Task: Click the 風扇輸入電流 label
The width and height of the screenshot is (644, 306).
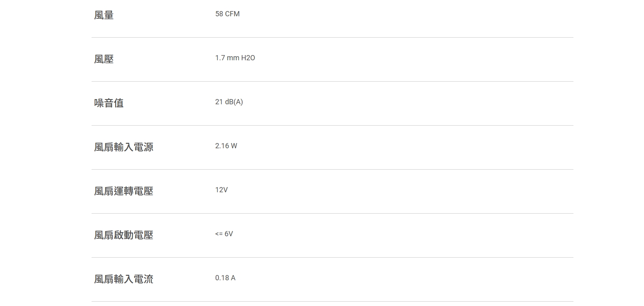Action: point(124,279)
